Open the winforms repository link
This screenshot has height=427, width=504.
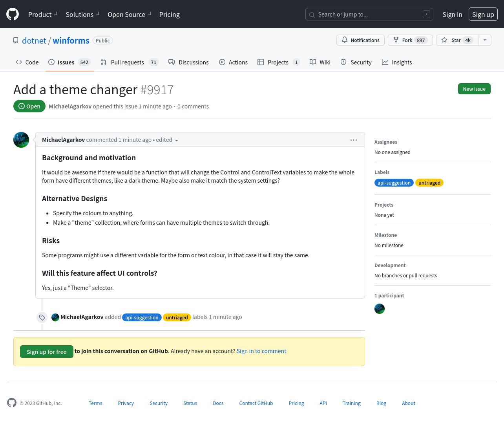[x=71, y=40]
